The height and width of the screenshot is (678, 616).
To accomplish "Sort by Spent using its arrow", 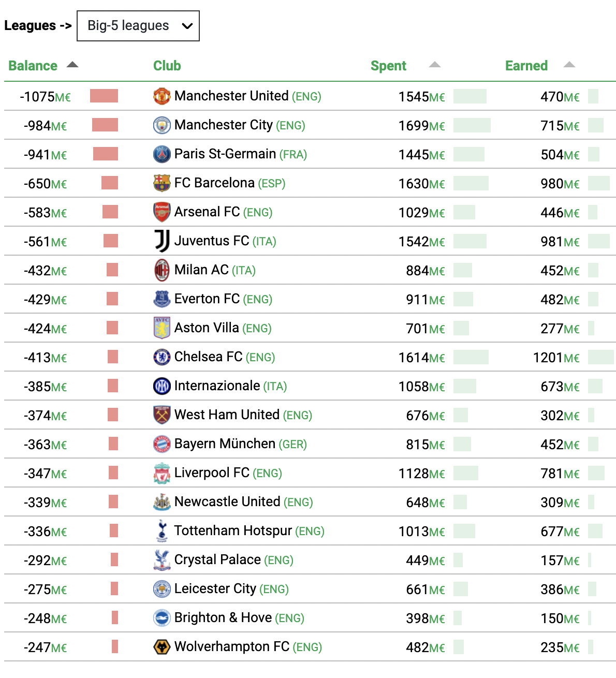I will (435, 65).
